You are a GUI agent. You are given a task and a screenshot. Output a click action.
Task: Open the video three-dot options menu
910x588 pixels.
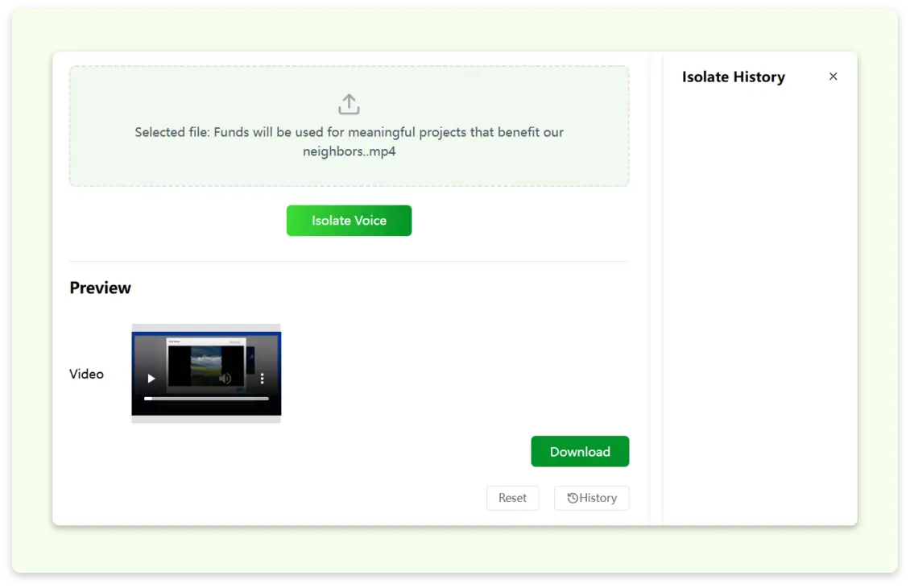263,379
